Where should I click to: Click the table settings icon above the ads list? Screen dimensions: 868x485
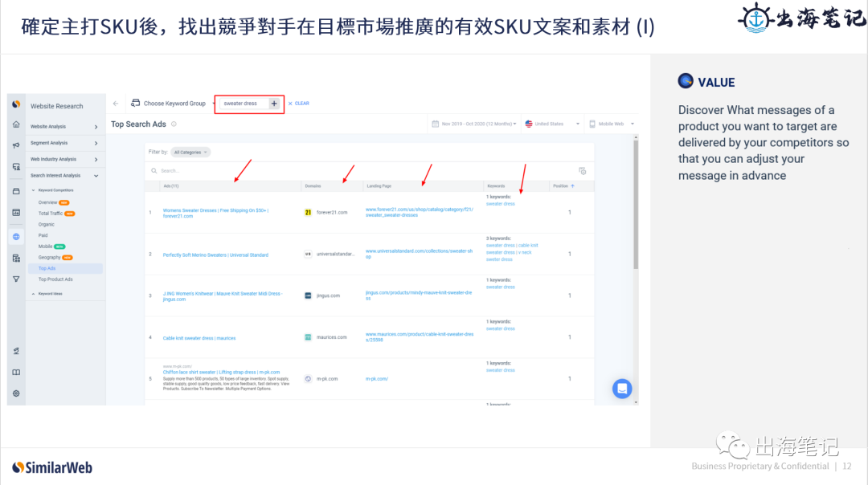click(582, 169)
